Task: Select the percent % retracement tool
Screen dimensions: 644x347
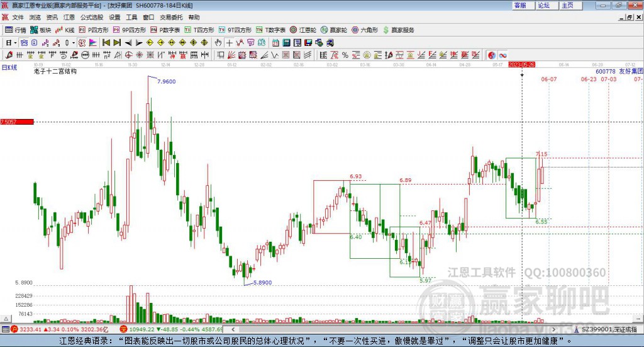Action: pyautogui.click(x=345, y=55)
